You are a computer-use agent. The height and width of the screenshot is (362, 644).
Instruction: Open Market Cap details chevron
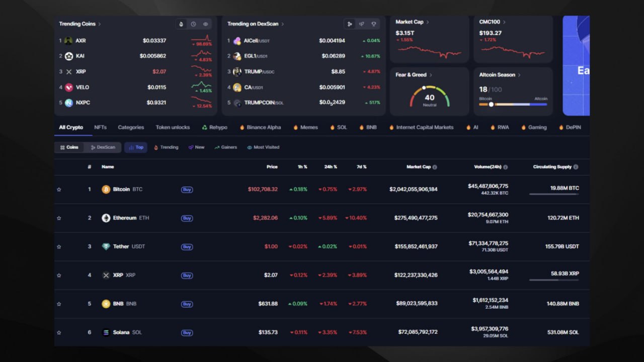coord(428,22)
